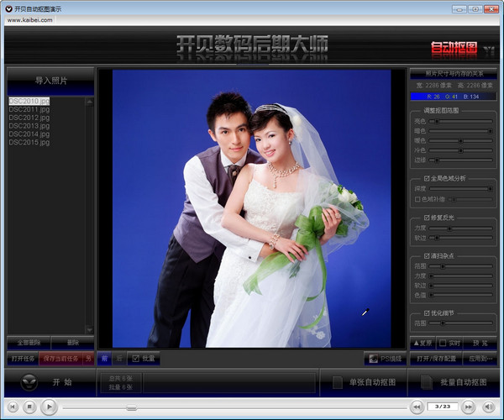Toggle the 修复反光 checkbox
The width and height of the screenshot is (504, 420).
(x=427, y=218)
